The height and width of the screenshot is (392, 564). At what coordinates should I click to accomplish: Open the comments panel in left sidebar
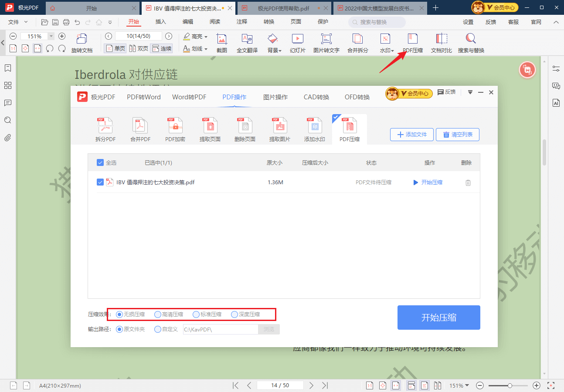tap(7, 103)
